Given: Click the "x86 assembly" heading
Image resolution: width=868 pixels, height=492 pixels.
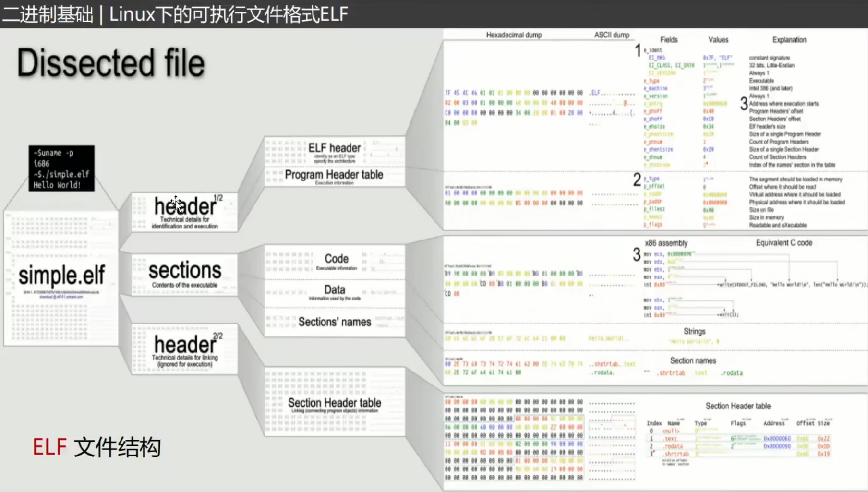Looking at the screenshot, I should coord(666,243).
